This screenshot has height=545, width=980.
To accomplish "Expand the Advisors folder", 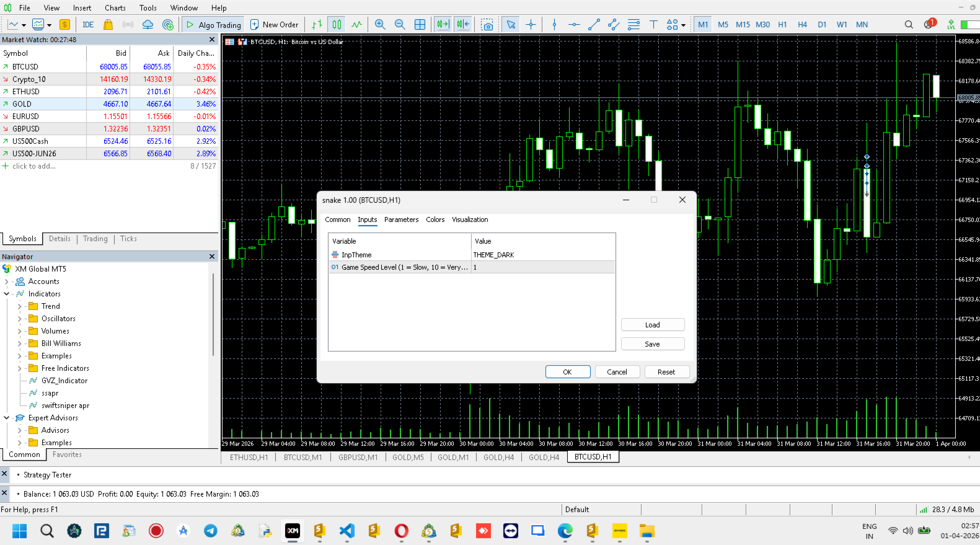I will click(19, 430).
